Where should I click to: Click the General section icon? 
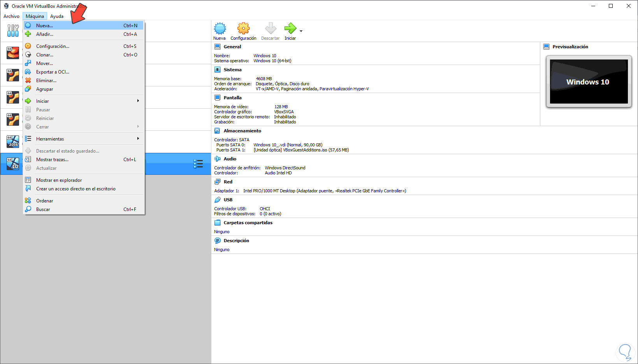[218, 47]
